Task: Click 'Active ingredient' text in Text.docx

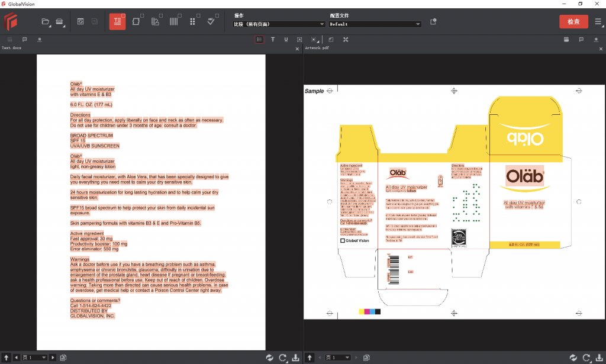Action: pos(87,233)
